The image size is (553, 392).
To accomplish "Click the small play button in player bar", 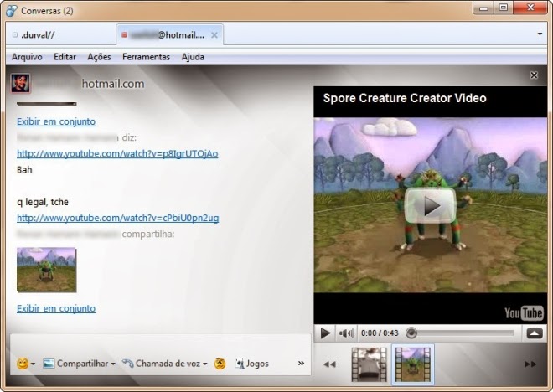I will pyautogui.click(x=325, y=333).
